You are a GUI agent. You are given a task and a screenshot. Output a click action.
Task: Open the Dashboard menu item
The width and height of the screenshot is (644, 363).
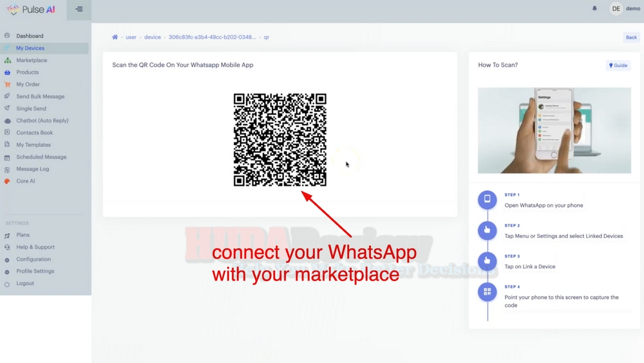[30, 36]
